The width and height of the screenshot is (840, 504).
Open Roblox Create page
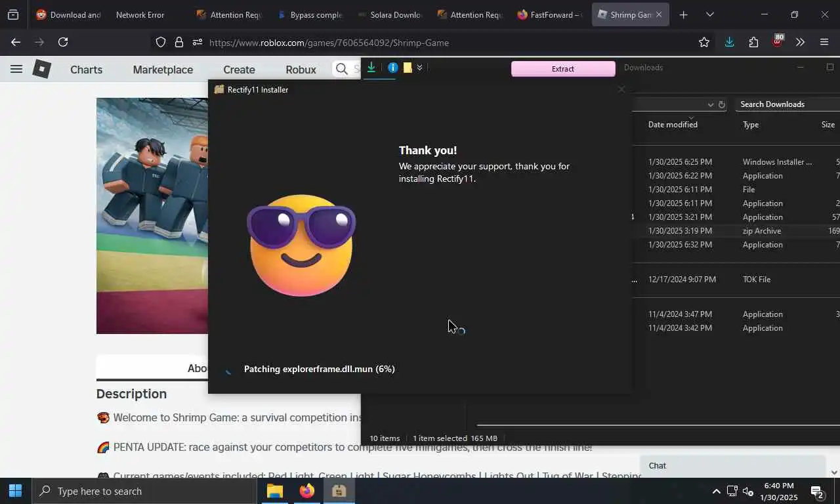[x=239, y=70]
